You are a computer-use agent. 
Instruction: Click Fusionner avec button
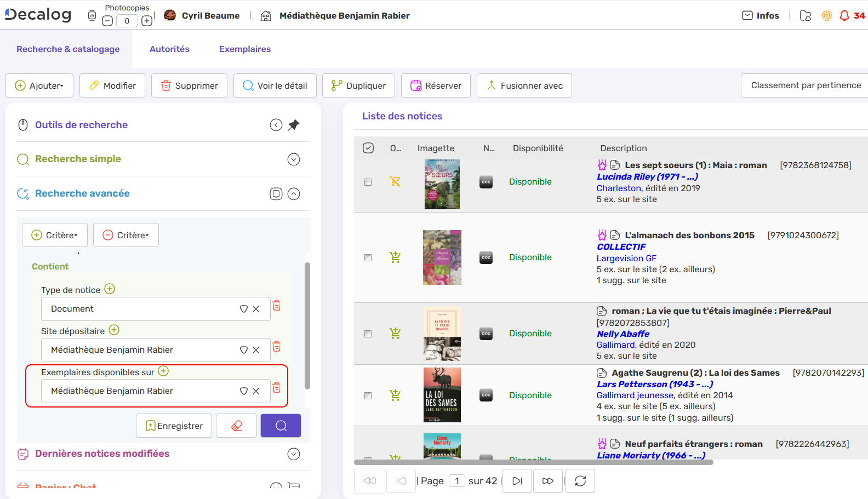(x=524, y=85)
